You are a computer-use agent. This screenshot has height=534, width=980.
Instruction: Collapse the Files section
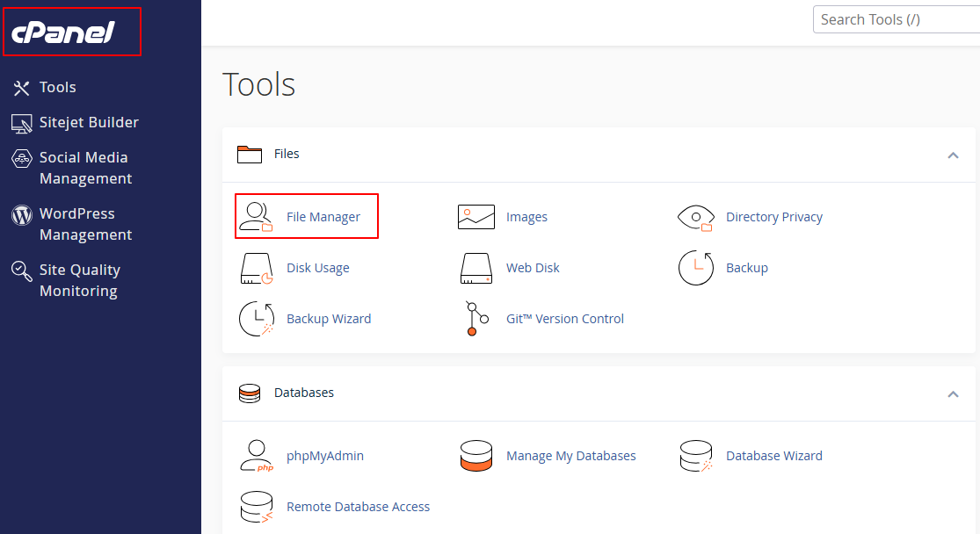(x=953, y=155)
